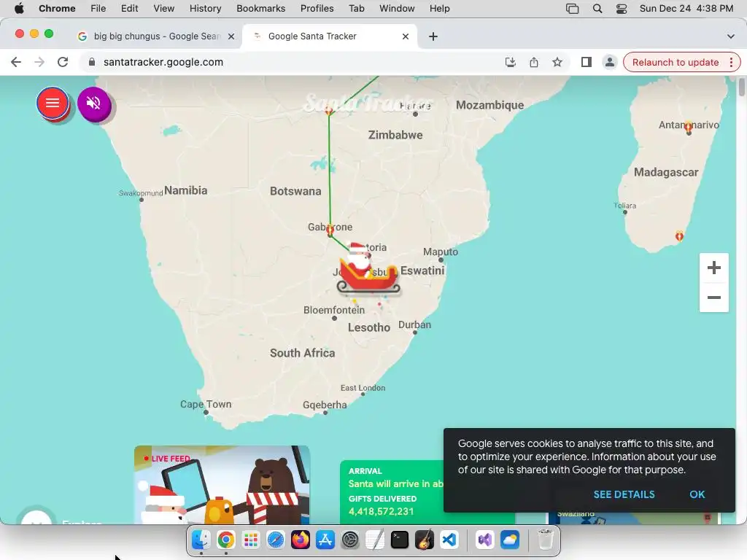The width and height of the screenshot is (747, 560).
Task: Open Control Center in menu bar
Action: 622,9
